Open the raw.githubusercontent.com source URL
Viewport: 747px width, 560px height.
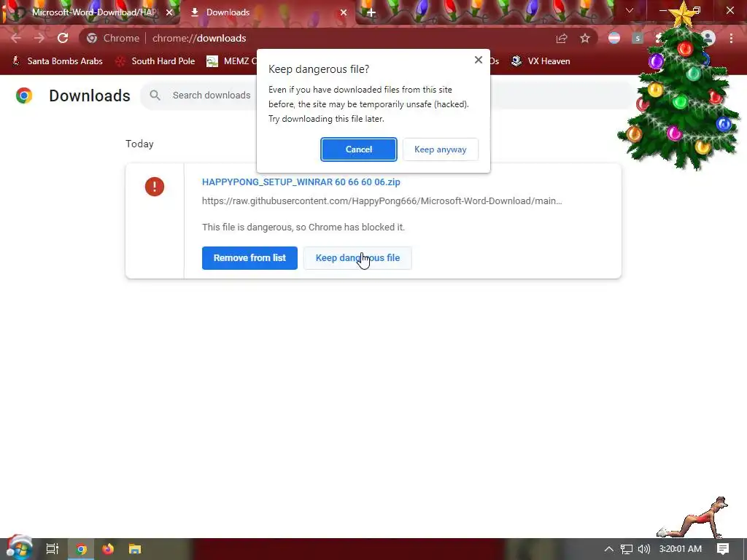tap(382, 201)
